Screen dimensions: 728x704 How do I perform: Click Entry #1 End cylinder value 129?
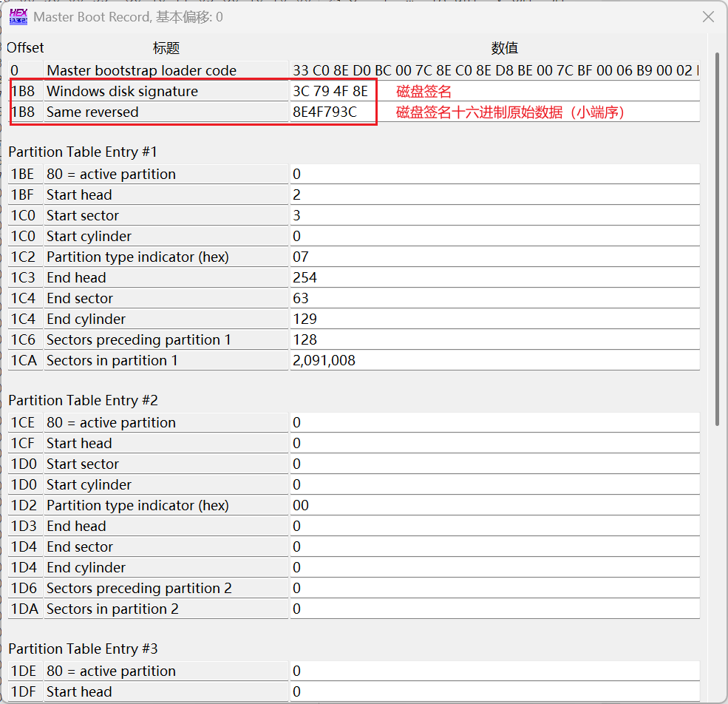(494, 319)
